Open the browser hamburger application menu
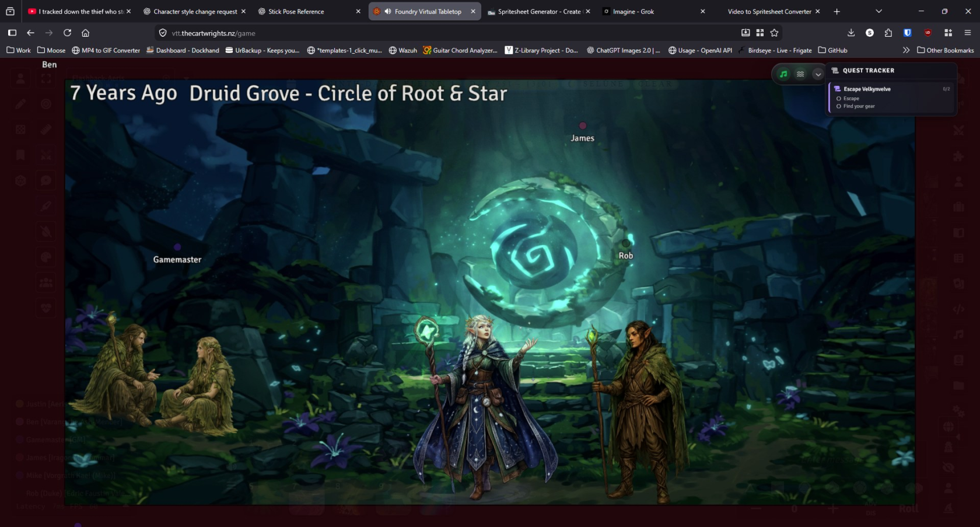The image size is (980, 527). [x=968, y=33]
